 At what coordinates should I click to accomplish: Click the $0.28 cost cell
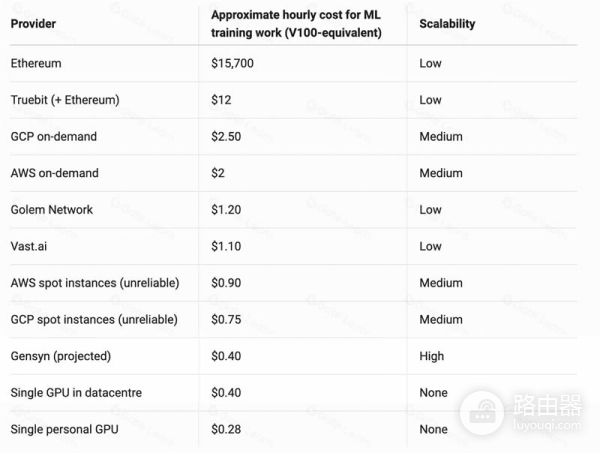[x=226, y=429]
